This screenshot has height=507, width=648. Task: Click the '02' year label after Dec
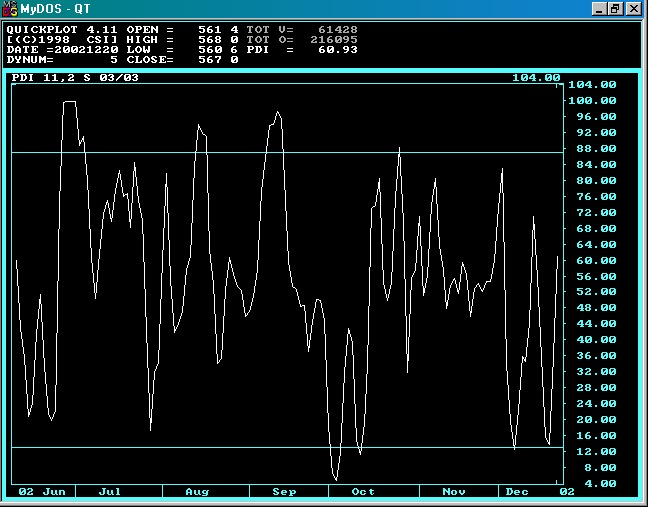(567, 492)
